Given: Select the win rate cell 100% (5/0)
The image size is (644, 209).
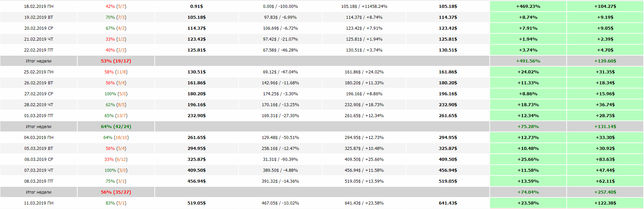Looking at the screenshot, I should pos(116,94).
